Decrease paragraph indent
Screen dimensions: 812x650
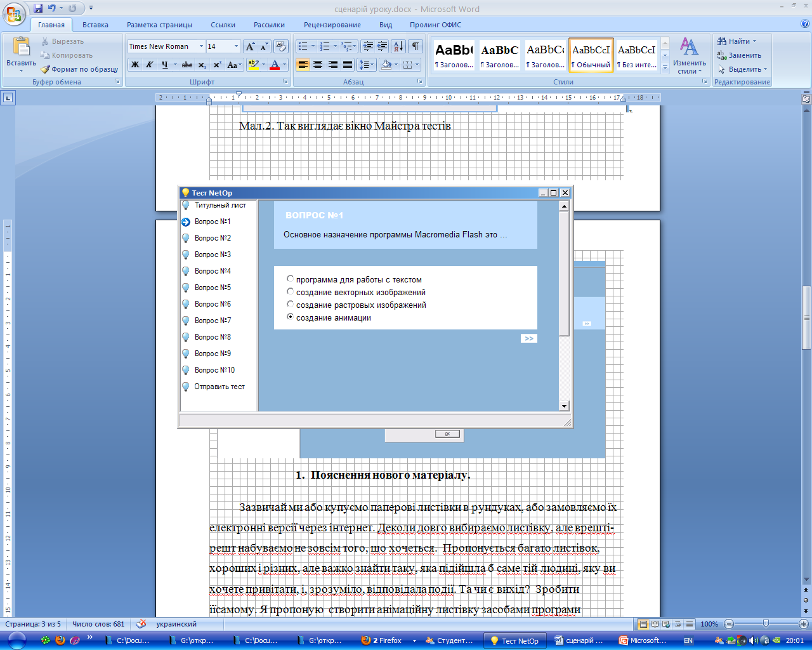pos(367,46)
